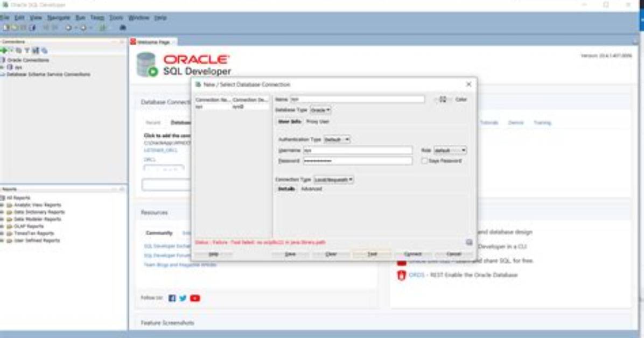Click the green SQL worksheet icon in main toolbar
The image size is (644, 338).
(x=103, y=27)
